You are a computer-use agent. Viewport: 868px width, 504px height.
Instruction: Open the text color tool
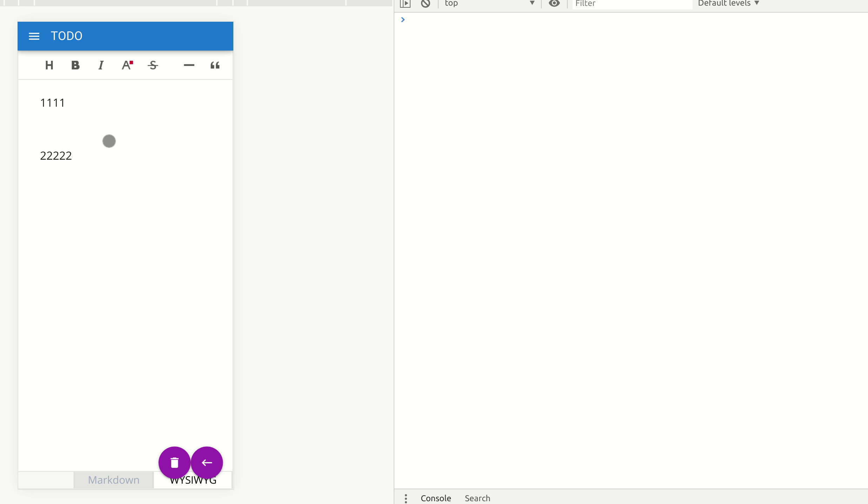tap(127, 65)
